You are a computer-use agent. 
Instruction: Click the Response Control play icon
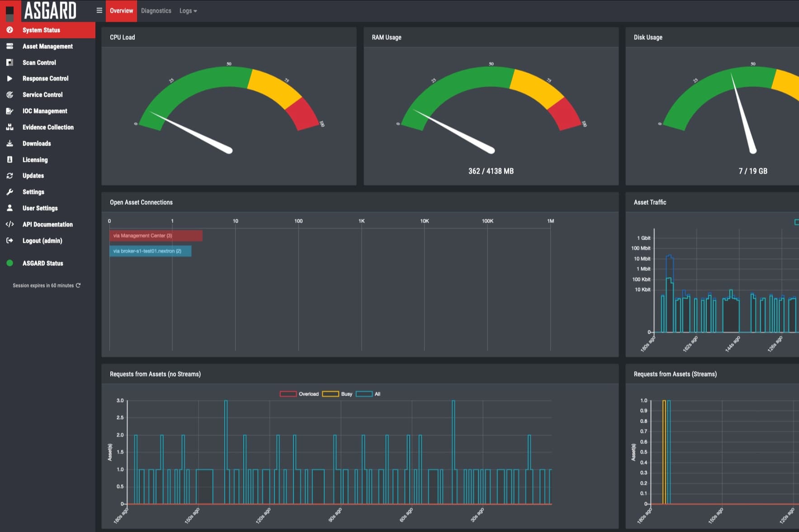(x=9, y=78)
